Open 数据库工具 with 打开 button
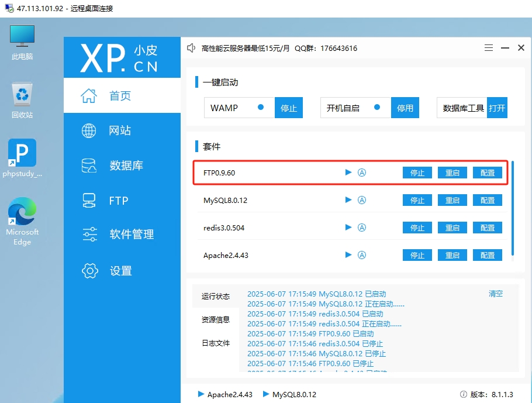The image size is (532, 403). point(497,108)
